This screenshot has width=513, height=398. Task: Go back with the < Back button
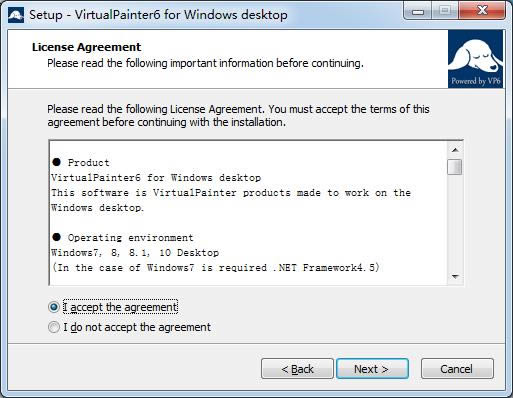tap(297, 369)
